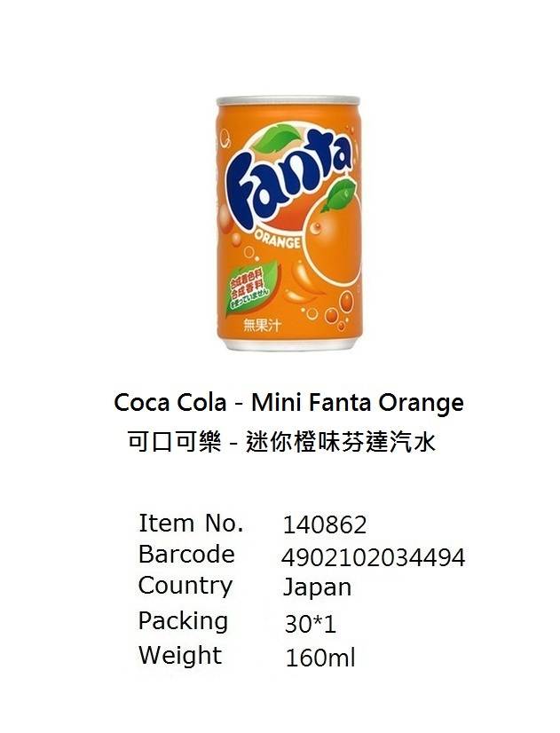
Task: Click the ORANGE label under Fanta logo
Action: click(x=277, y=240)
